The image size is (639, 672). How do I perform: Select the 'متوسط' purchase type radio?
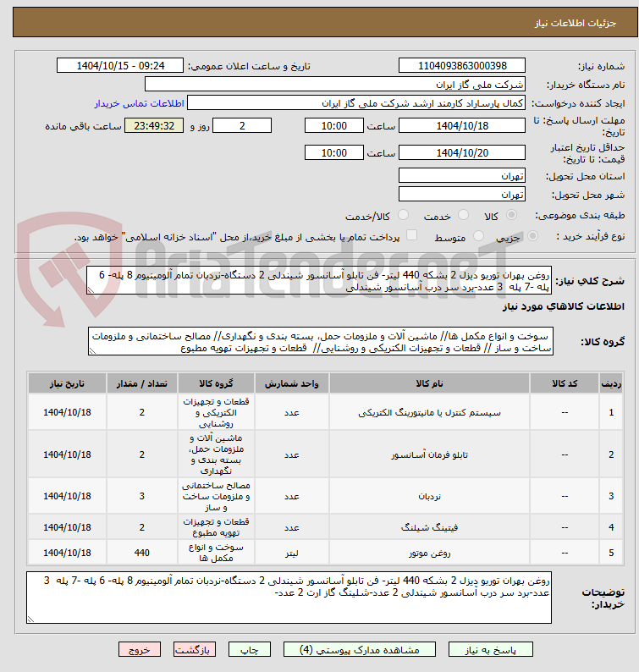click(478, 236)
